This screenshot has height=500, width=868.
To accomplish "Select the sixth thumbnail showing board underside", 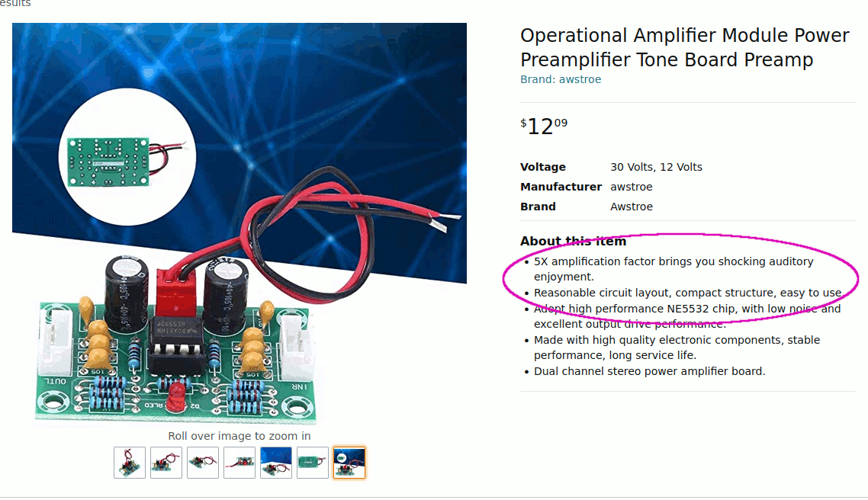I will click(x=312, y=463).
